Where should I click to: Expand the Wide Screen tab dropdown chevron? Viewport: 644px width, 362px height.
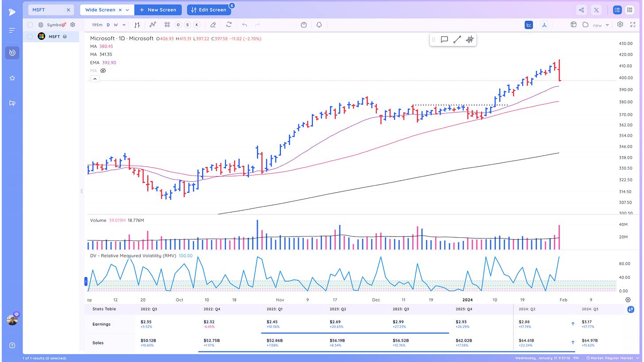pyautogui.click(x=127, y=10)
